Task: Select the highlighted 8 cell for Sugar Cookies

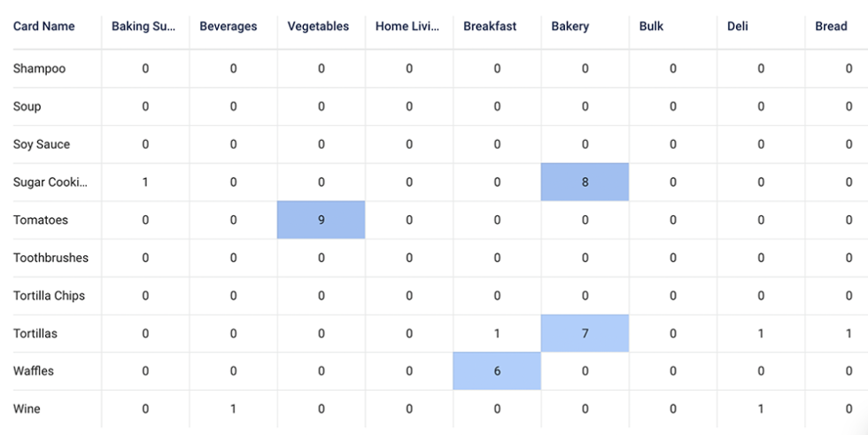Action: click(585, 183)
